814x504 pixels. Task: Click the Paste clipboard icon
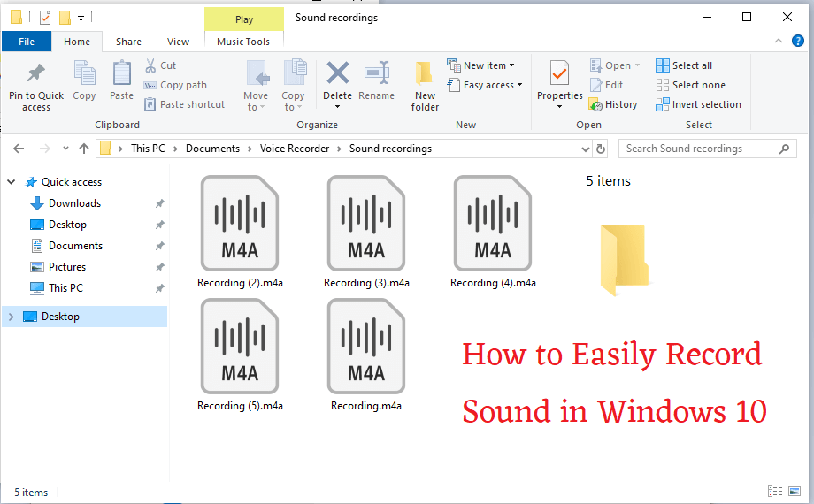pos(121,73)
